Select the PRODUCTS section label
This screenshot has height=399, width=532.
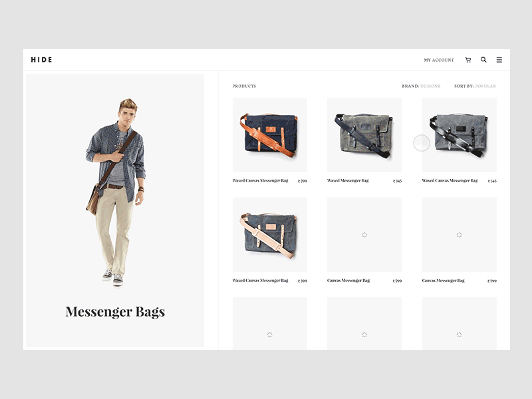243,86
